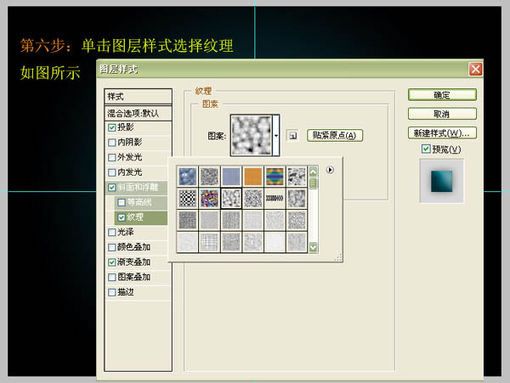This screenshot has width=510, height=383.
Task: Click the 新建样式(W)... button
Action: tap(442, 133)
